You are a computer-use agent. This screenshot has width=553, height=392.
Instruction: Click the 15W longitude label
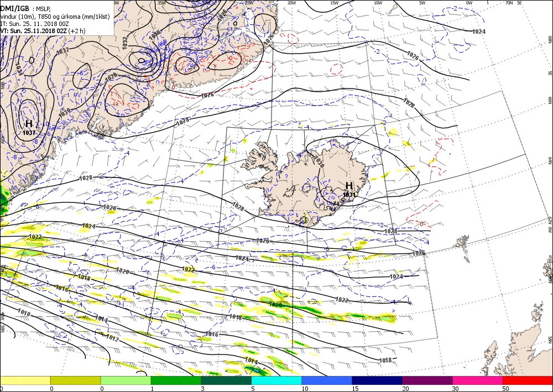(x=335, y=3)
